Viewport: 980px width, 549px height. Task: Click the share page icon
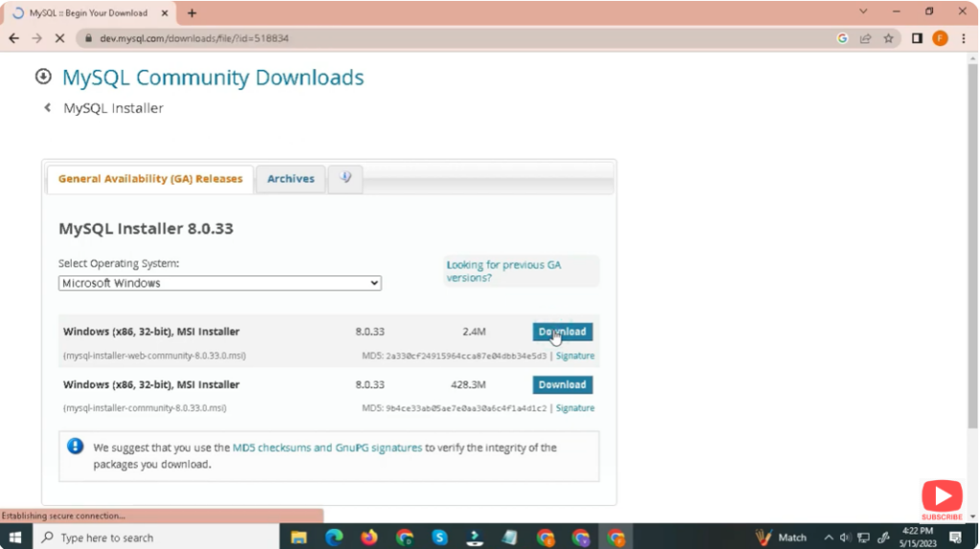pyautogui.click(x=865, y=38)
